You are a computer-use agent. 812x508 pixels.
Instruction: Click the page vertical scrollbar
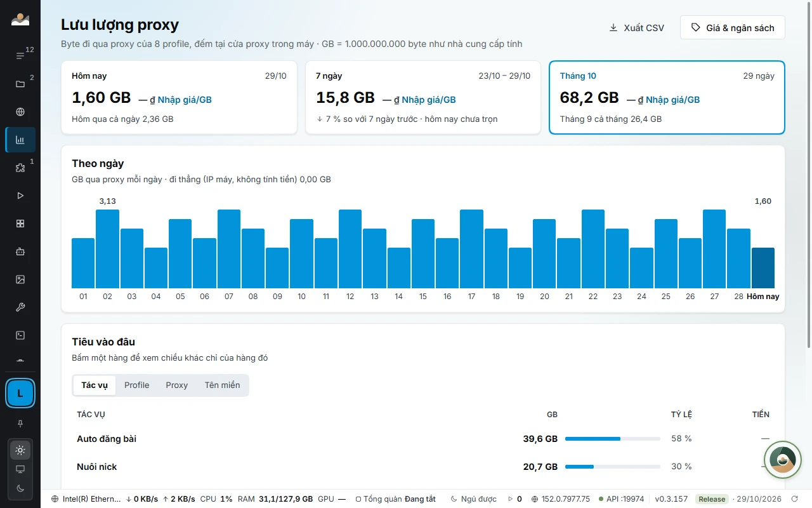click(809, 174)
